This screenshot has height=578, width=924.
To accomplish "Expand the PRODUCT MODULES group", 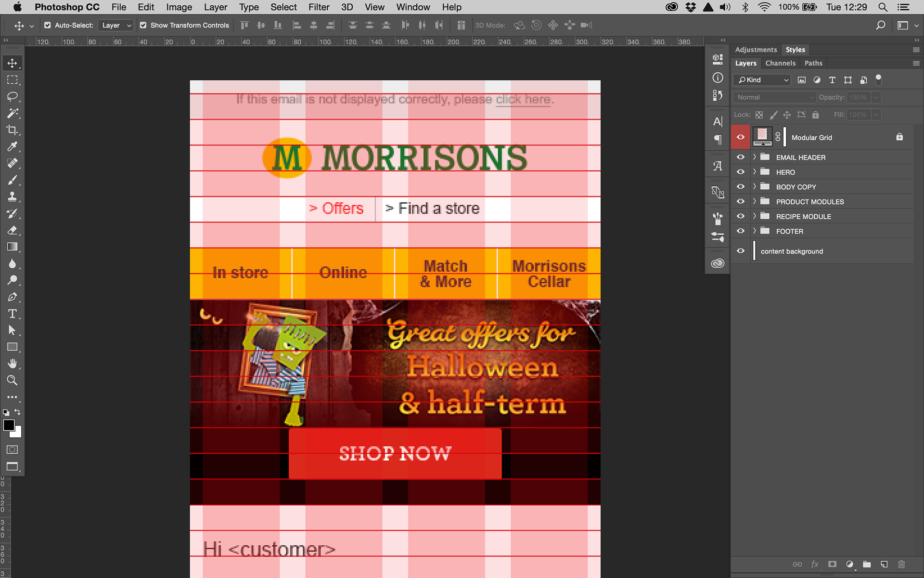I will point(754,201).
